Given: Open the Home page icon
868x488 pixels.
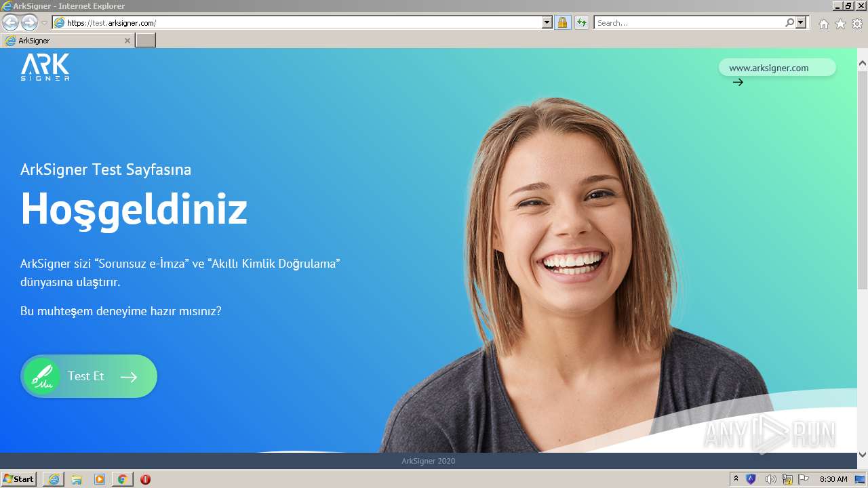Looking at the screenshot, I should (823, 24).
